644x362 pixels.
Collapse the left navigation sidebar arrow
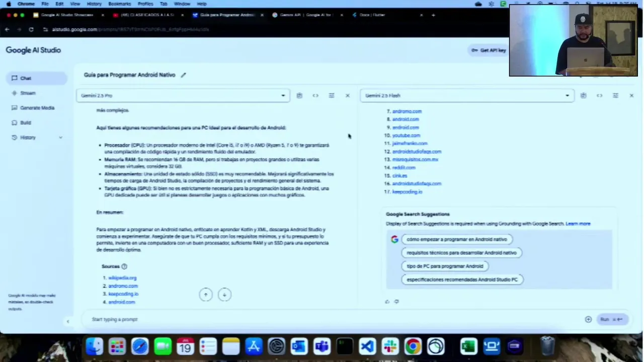[68, 321]
